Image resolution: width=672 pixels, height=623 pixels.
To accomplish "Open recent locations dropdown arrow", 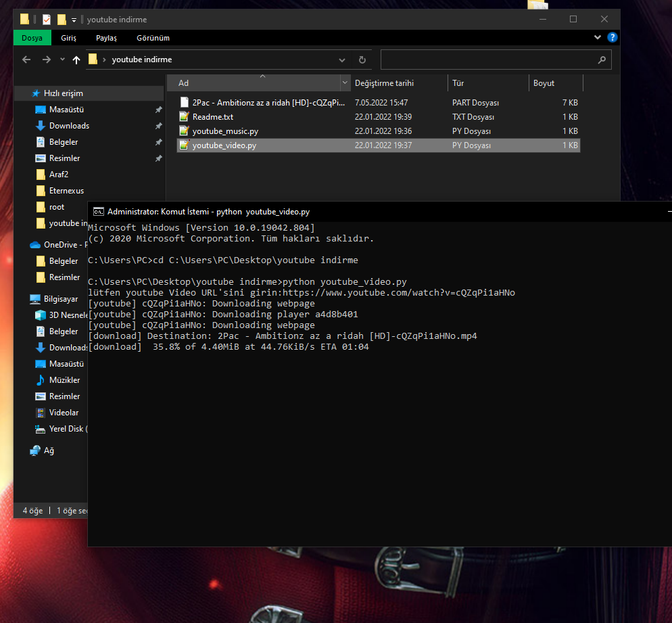I will (63, 60).
